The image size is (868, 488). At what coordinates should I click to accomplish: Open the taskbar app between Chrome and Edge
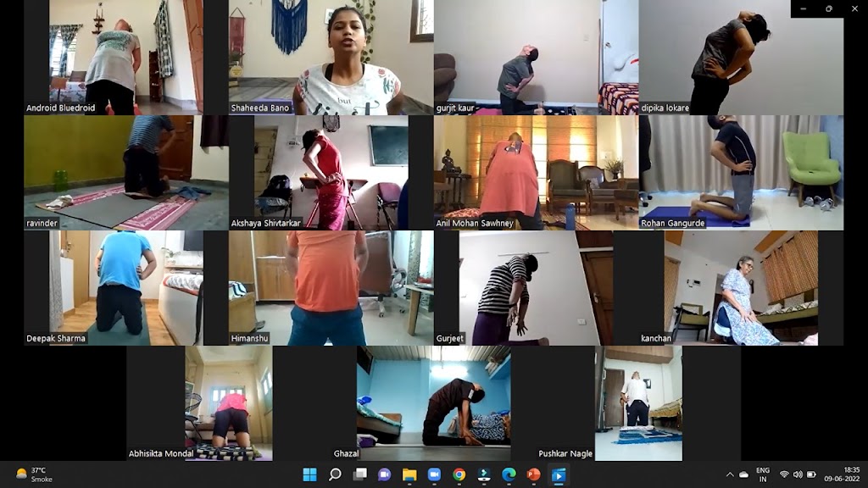[x=484, y=474]
